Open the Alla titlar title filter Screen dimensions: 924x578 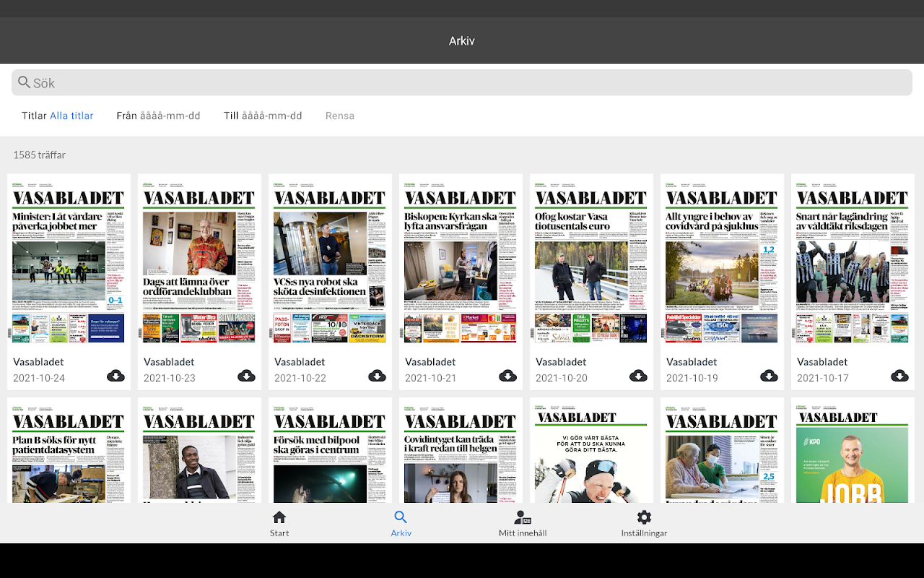coord(71,116)
